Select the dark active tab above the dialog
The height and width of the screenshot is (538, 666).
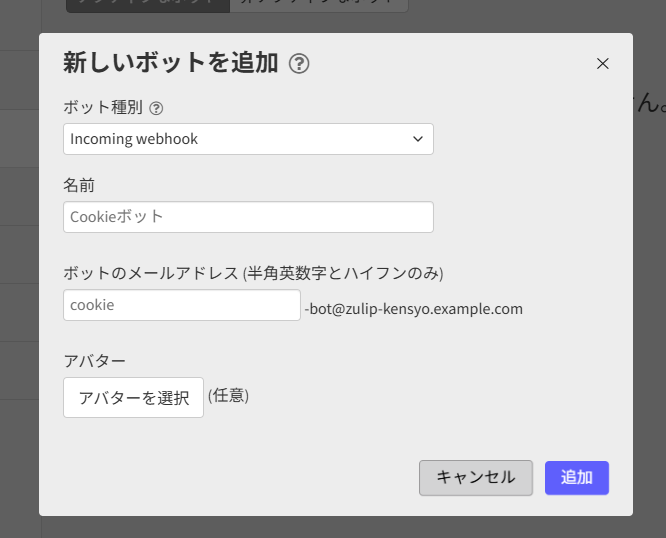147,5
